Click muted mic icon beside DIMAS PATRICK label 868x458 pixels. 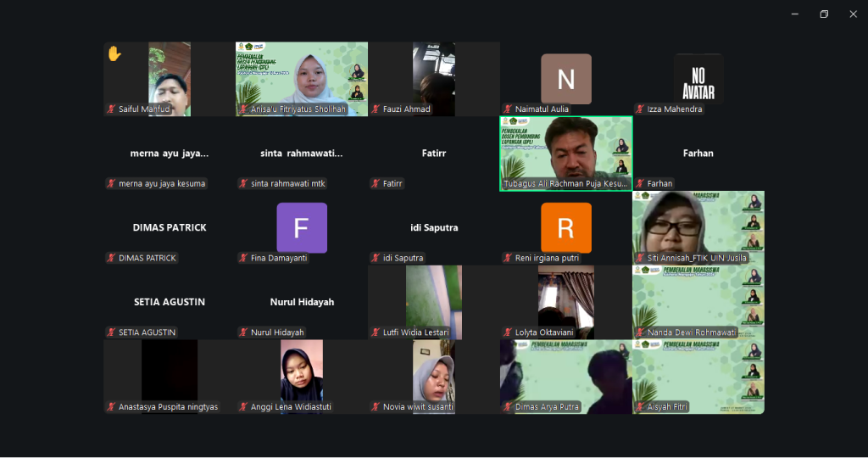pyautogui.click(x=111, y=259)
